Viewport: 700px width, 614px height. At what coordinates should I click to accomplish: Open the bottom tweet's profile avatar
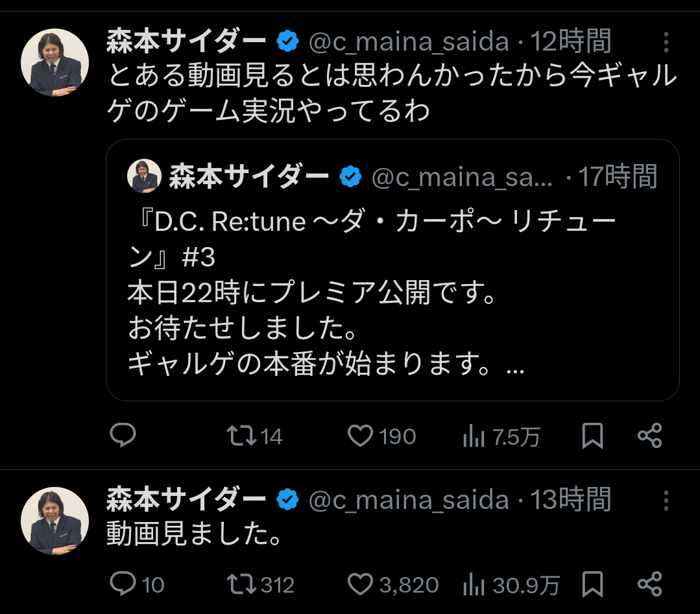tap(55, 520)
